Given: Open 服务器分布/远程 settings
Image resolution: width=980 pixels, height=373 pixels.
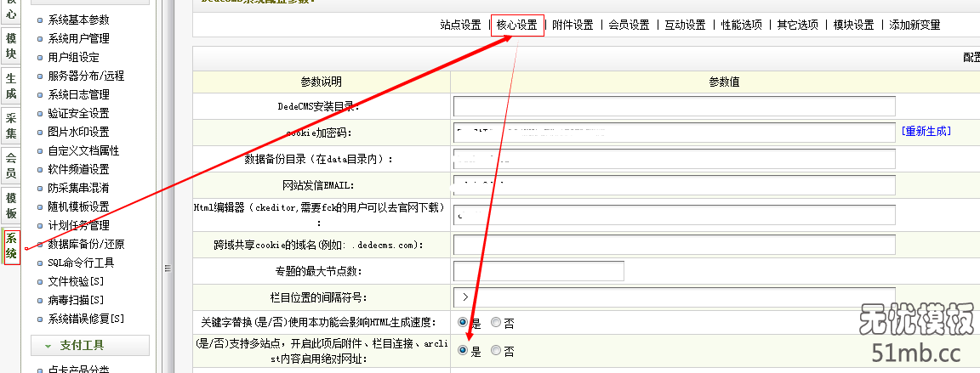Looking at the screenshot, I should click(86, 76).
